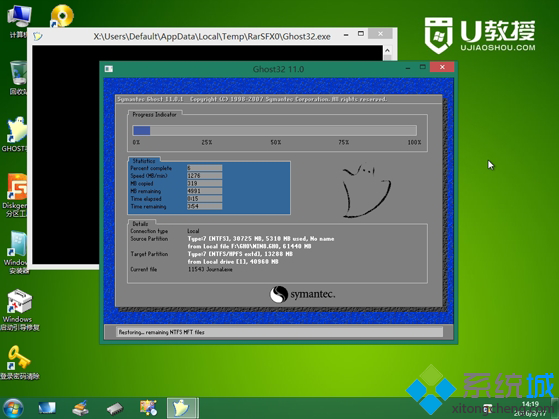The image size is (559, 419).
Task: Click the Restoring NTFS MFT status bar
Action: (279, 332)
